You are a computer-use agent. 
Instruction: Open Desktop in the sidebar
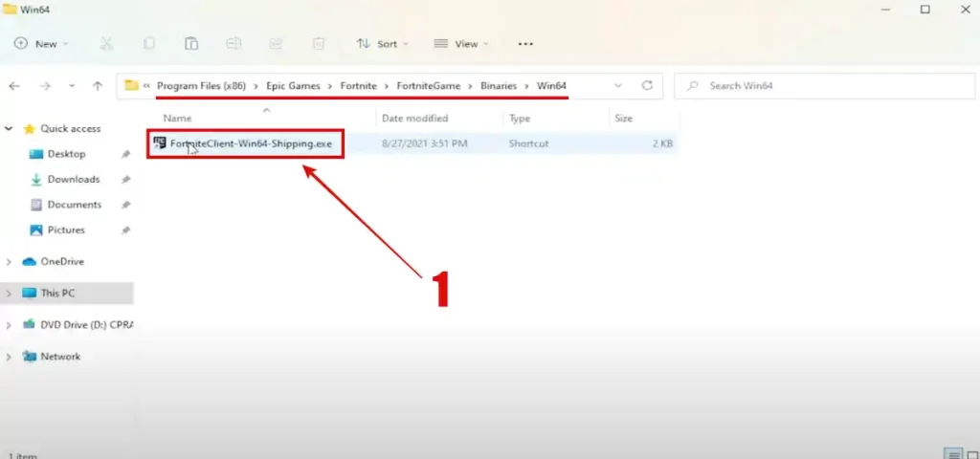(66, 154)
